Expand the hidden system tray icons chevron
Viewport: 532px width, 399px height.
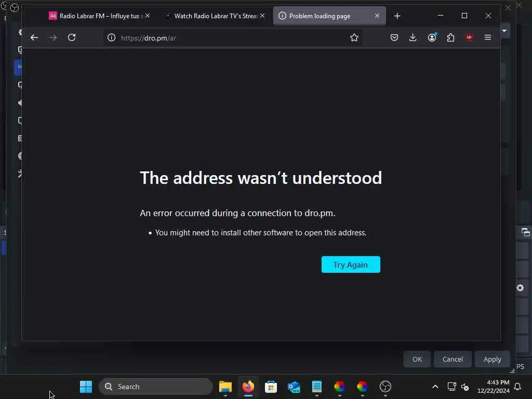point(435,387)
